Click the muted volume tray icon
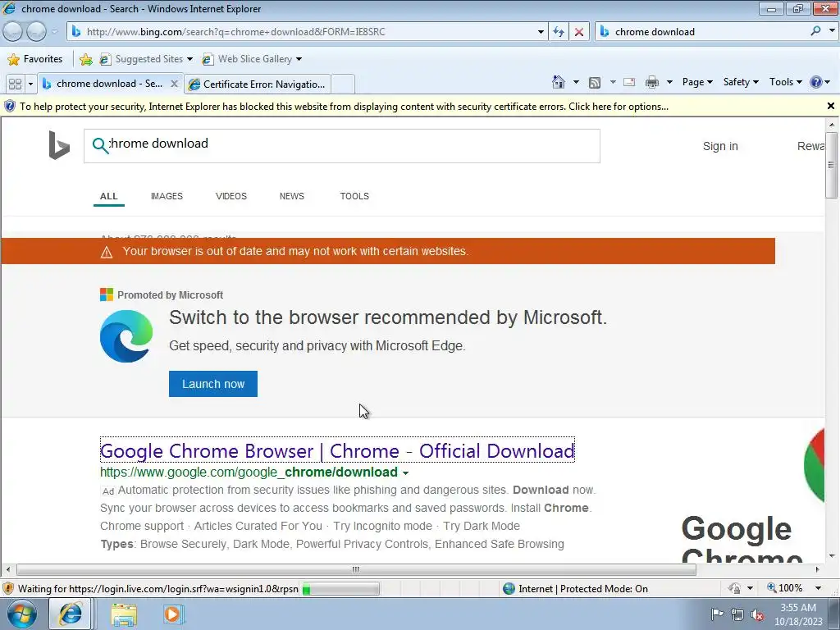The image size is (840, 630). [757, 614]
